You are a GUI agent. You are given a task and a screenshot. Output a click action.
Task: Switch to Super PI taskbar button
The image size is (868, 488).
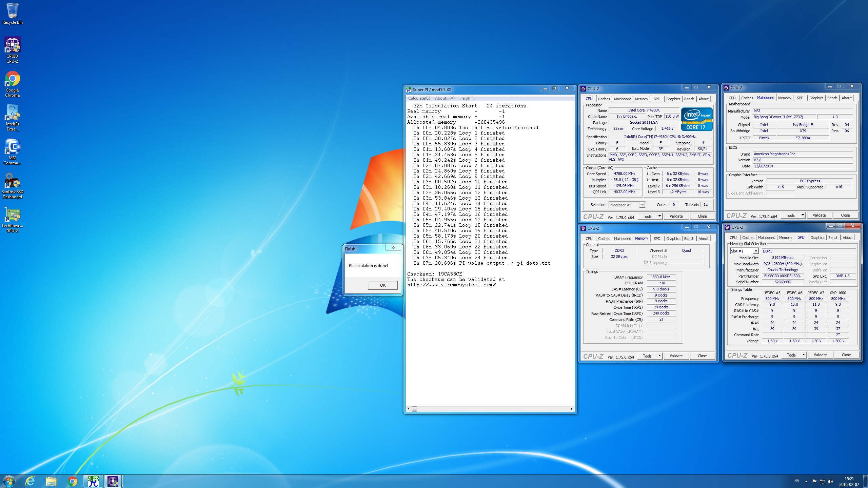(93, 481)
